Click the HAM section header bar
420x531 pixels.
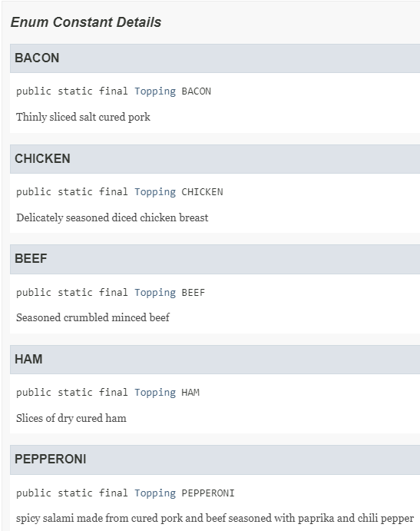[x=215, y=360]
